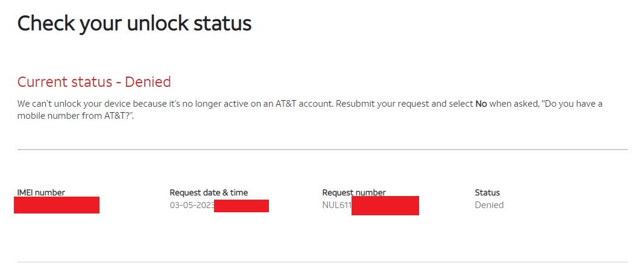The width and height of the screenshot is (644, 272).
Task: Select the red "Current status - Denied" heading
Action: [93, 82]
